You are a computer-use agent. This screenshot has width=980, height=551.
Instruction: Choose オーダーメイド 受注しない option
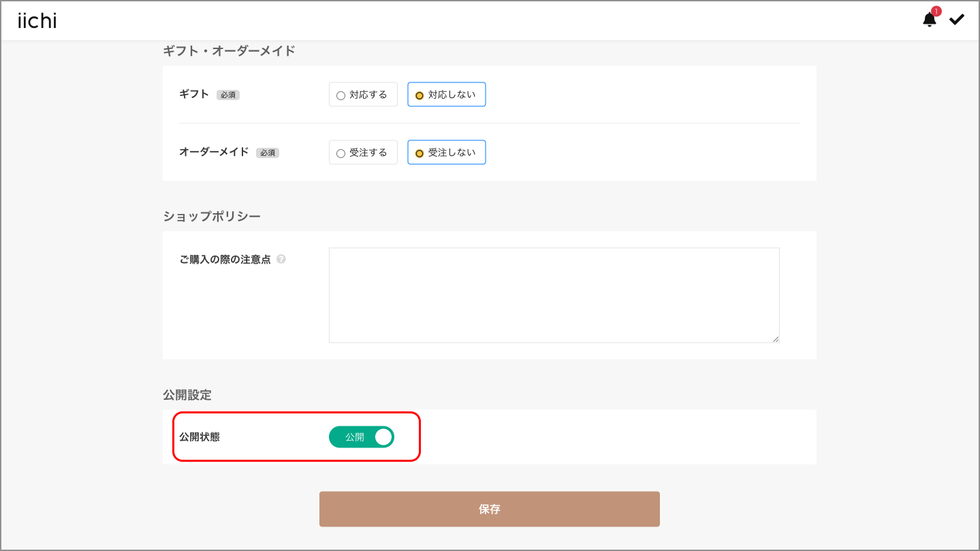[447, 153]
